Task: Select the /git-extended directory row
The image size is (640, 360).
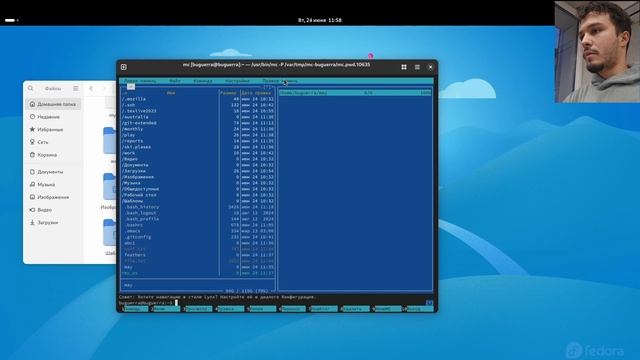Action: pos(198,123)
